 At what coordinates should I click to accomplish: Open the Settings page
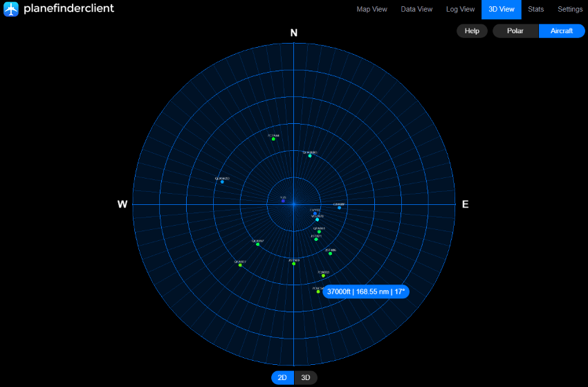pos(570,9)
